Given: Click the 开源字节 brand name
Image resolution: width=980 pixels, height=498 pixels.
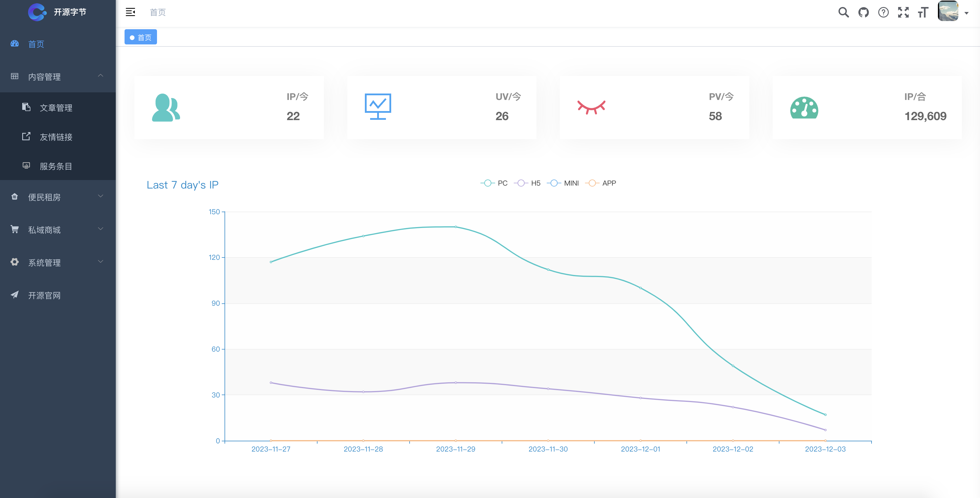Looking at the screenshot, I should coord(70,12).
